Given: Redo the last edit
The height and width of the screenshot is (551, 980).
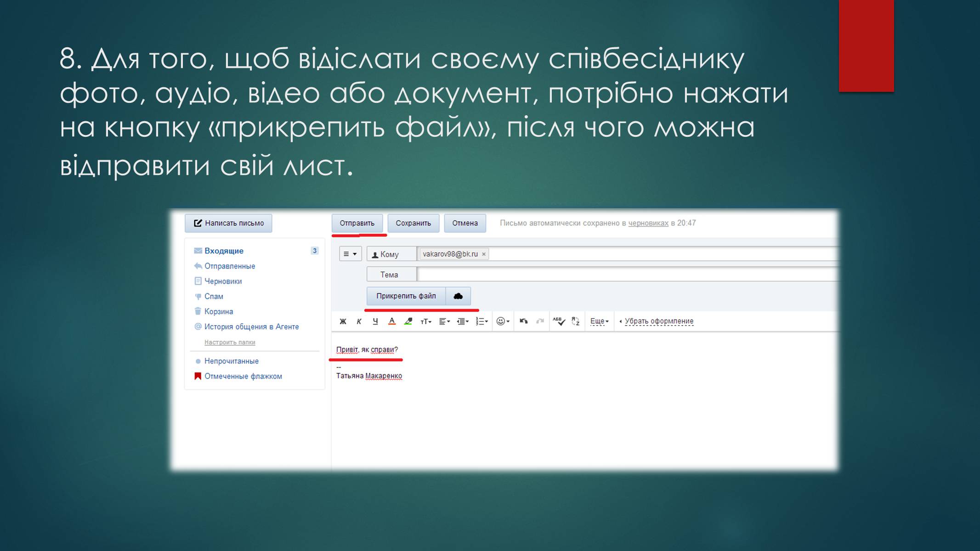Looking at the screenshot, I should (x=540, y=321).
